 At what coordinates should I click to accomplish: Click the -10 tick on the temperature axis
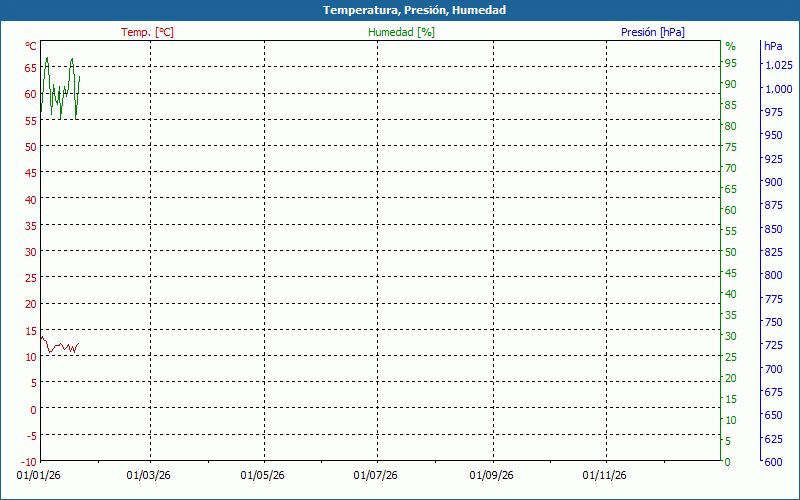tap(29, 462)
